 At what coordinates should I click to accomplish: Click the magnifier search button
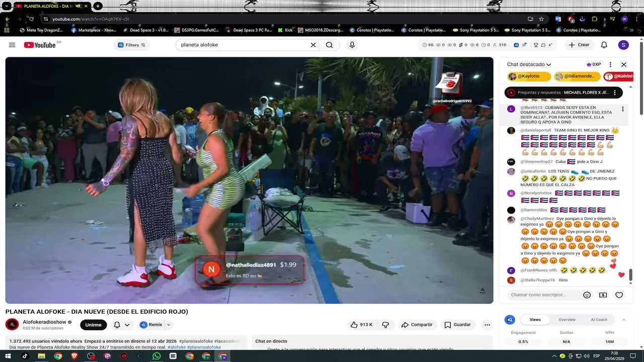click(x=329, y=45)
